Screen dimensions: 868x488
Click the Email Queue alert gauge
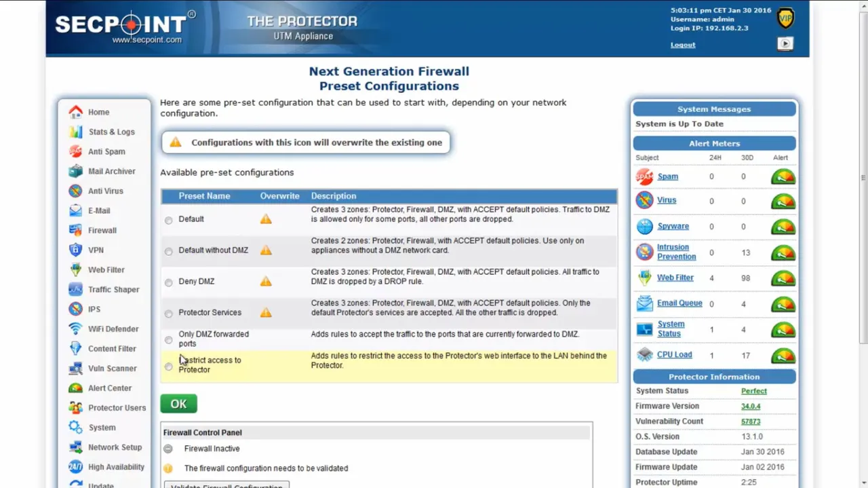coord(783,304)
